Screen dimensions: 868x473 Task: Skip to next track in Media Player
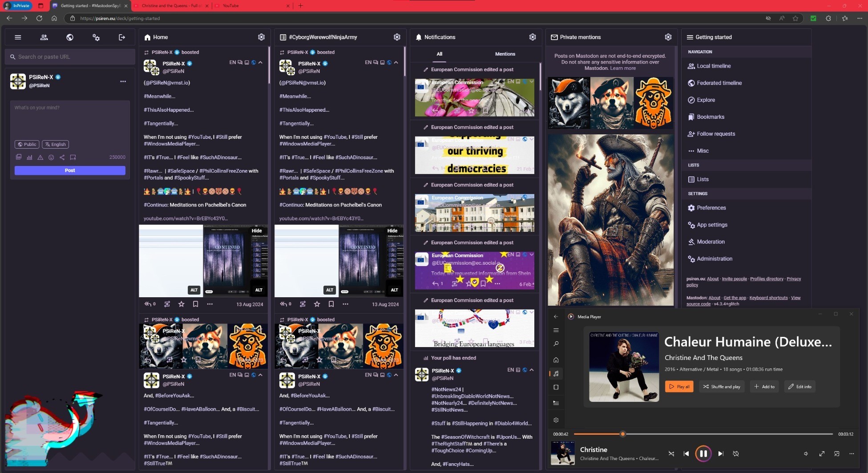(x=721, y=453)
